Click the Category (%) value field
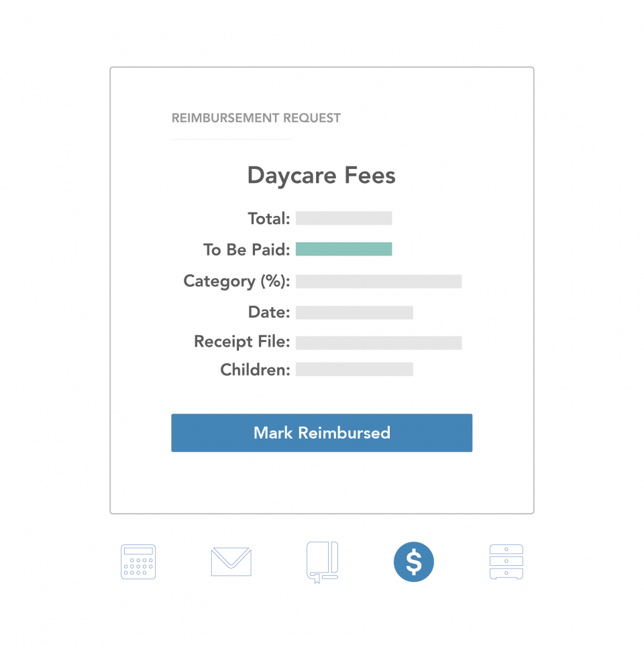644x645 pixels. (x=378, y=282)
